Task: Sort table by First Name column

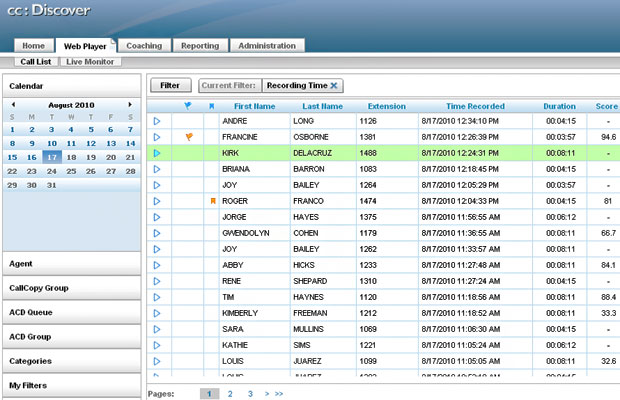Action: click(x=254, y=106)
